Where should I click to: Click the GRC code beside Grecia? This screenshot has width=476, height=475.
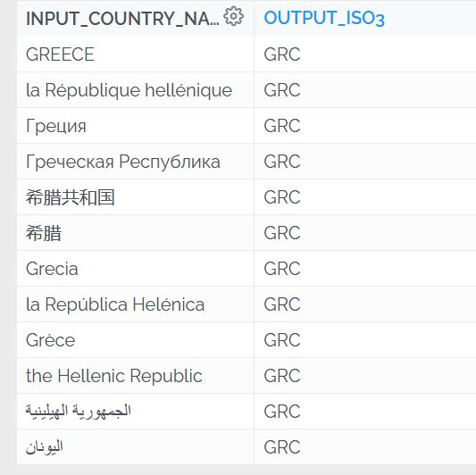[282, 269]
